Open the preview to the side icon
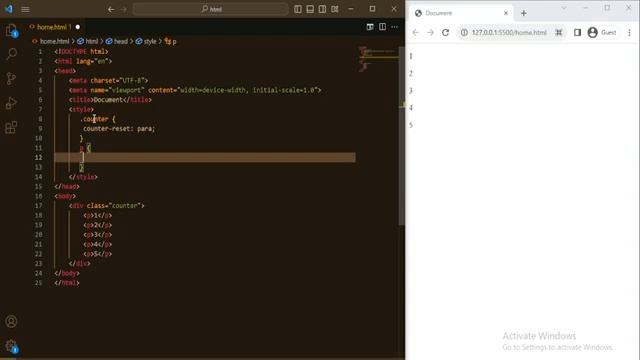Screen dimensions: 640x360 click(x=370, y=27)
